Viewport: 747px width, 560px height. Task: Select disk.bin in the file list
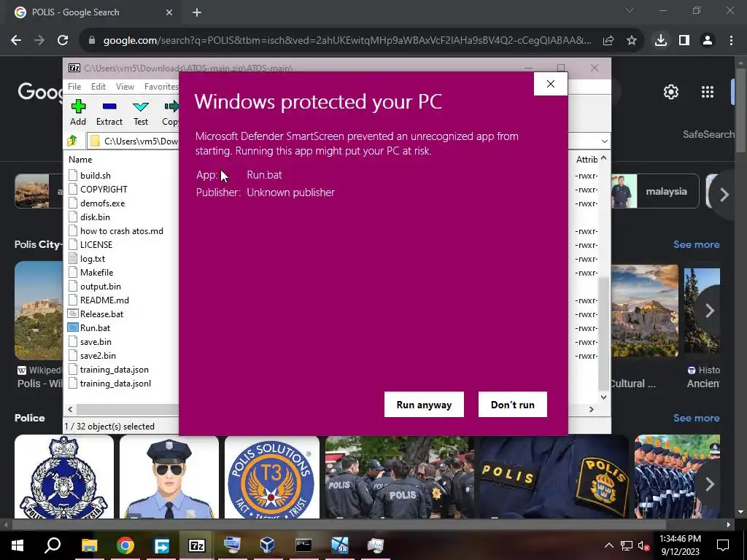click(95, 217)
